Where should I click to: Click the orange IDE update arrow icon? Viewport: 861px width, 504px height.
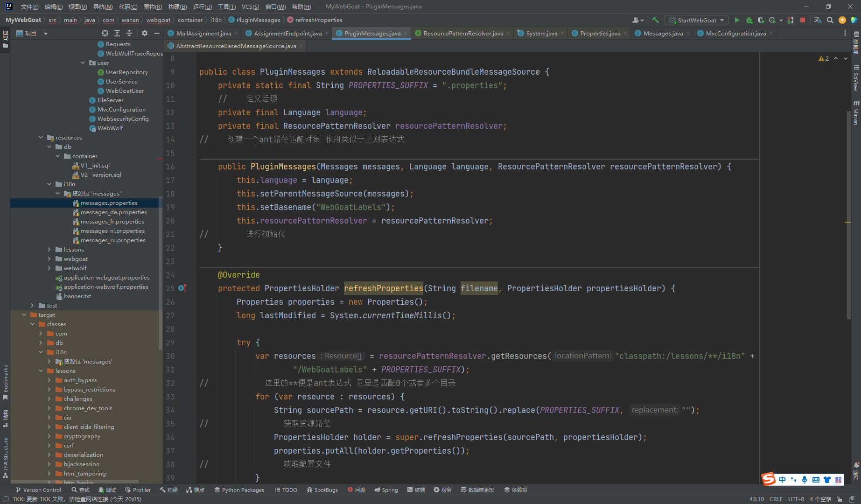pyautogui.click(x=842, y=20)
